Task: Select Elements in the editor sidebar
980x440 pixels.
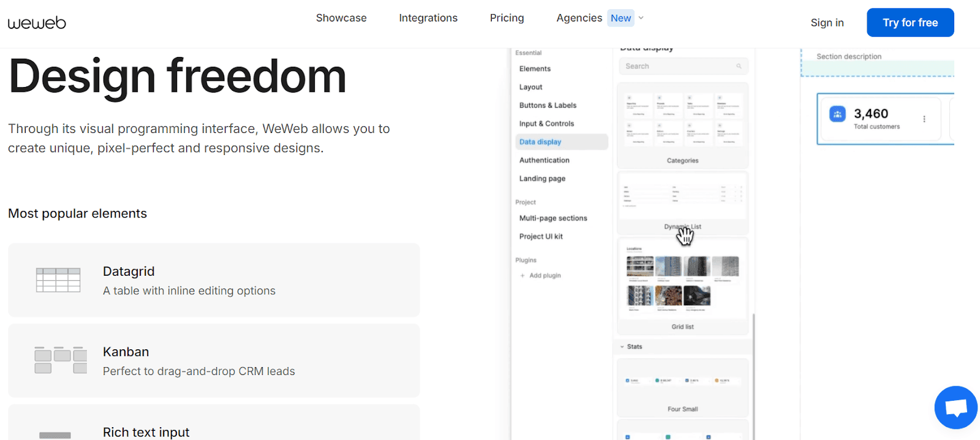Action: pyautogui.click(x=535, y=69)
